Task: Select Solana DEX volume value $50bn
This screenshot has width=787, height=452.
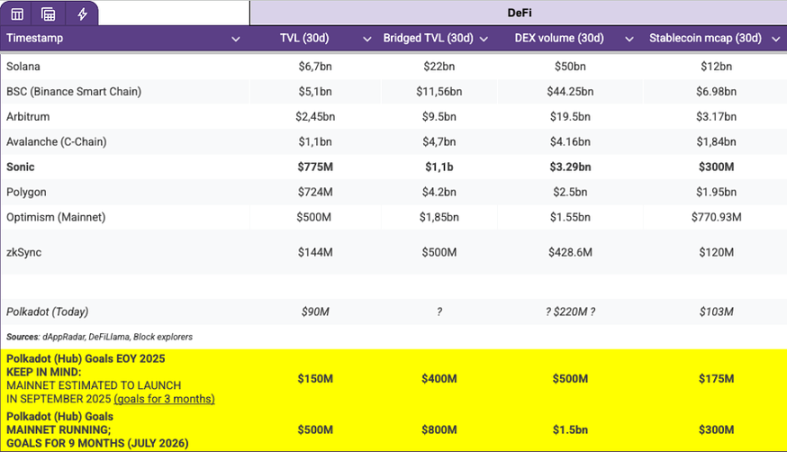Action: pyautogui.click(x=570, y=66)
